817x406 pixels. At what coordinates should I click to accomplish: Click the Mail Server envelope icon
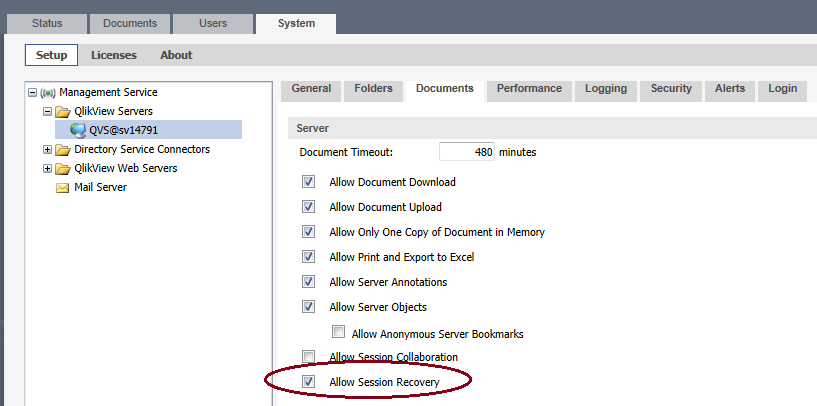pos(62,188)
